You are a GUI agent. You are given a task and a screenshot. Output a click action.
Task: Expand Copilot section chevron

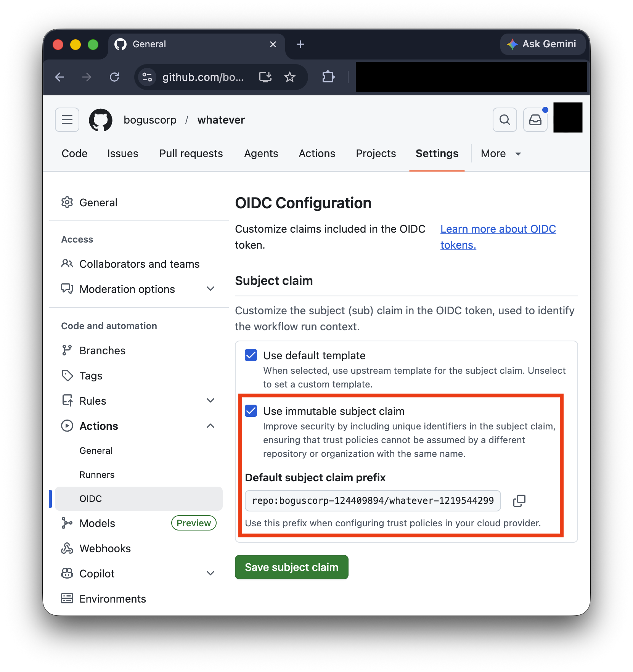pos(210,573)
